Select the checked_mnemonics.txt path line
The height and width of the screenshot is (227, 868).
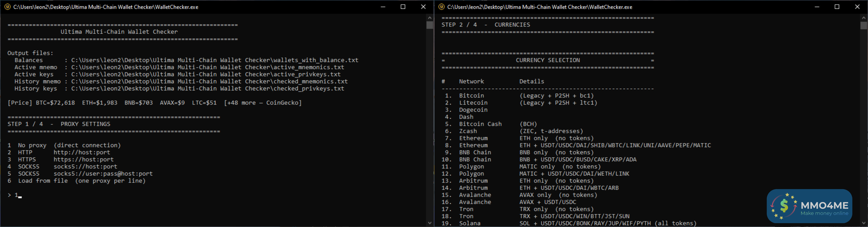(x=181, y=81)
